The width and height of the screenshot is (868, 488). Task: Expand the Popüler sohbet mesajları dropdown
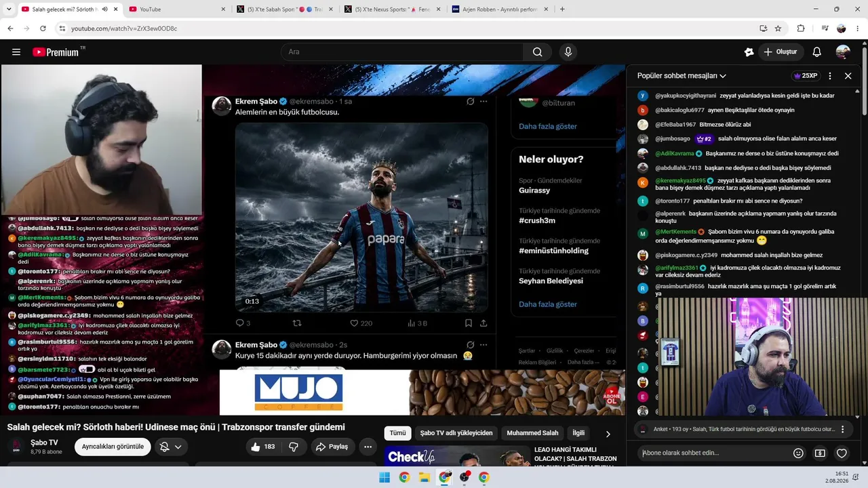pos(682,76)
